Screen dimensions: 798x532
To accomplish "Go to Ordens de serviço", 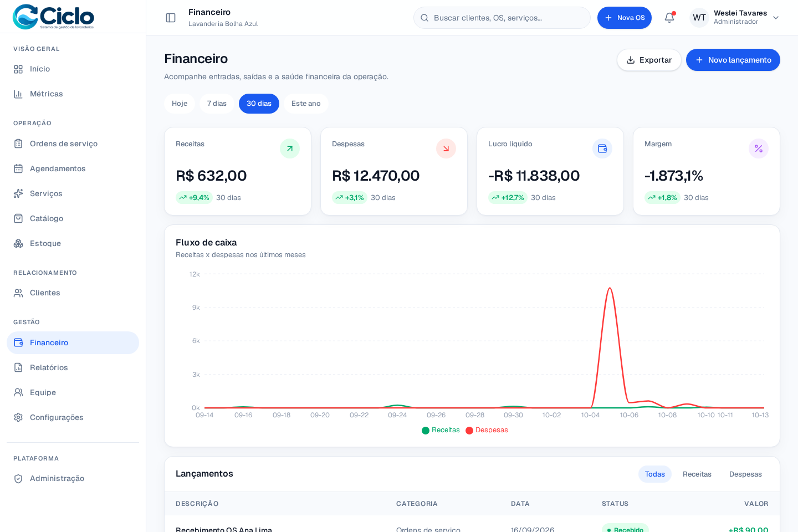I will coord(73,144).
